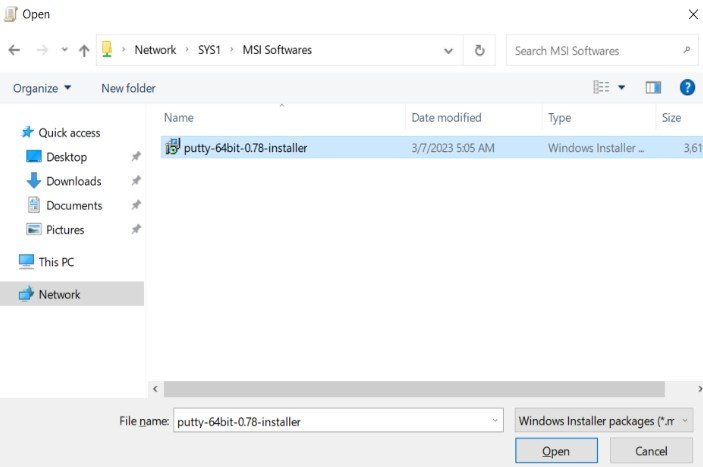
Task: Click the This PC monitor icon
Action: point(26,261)
